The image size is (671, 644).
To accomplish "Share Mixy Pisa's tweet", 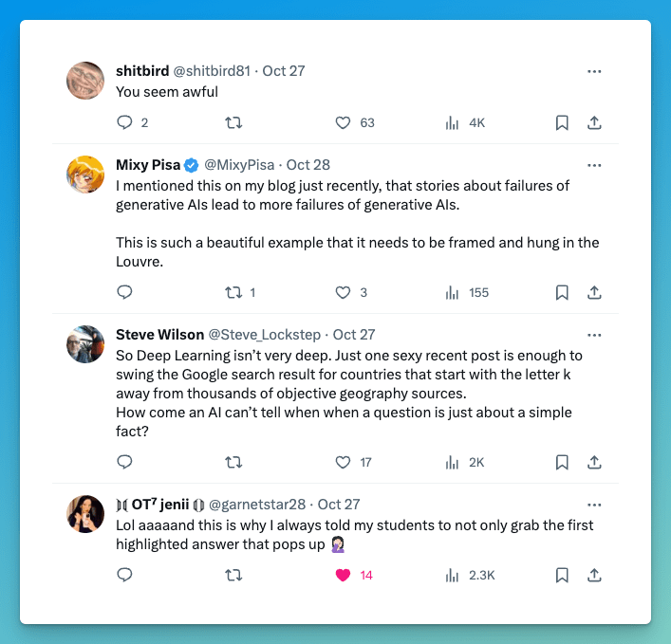I will point(594,292).
